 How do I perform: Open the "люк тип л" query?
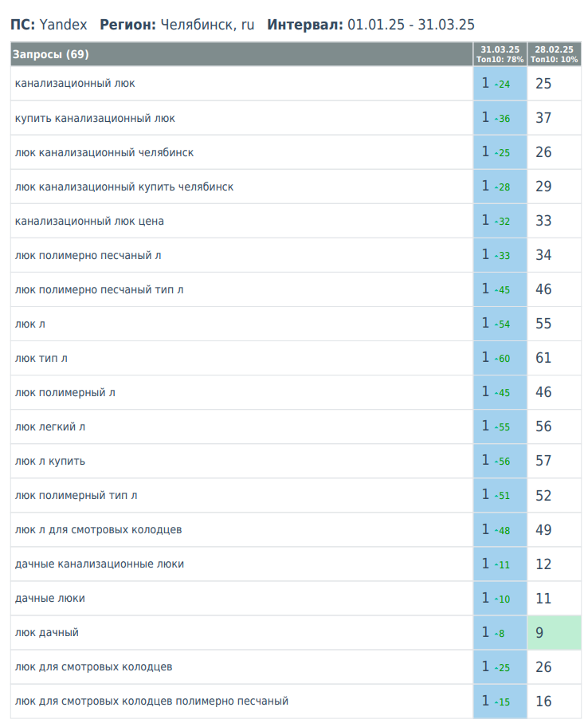coord(41,358)
